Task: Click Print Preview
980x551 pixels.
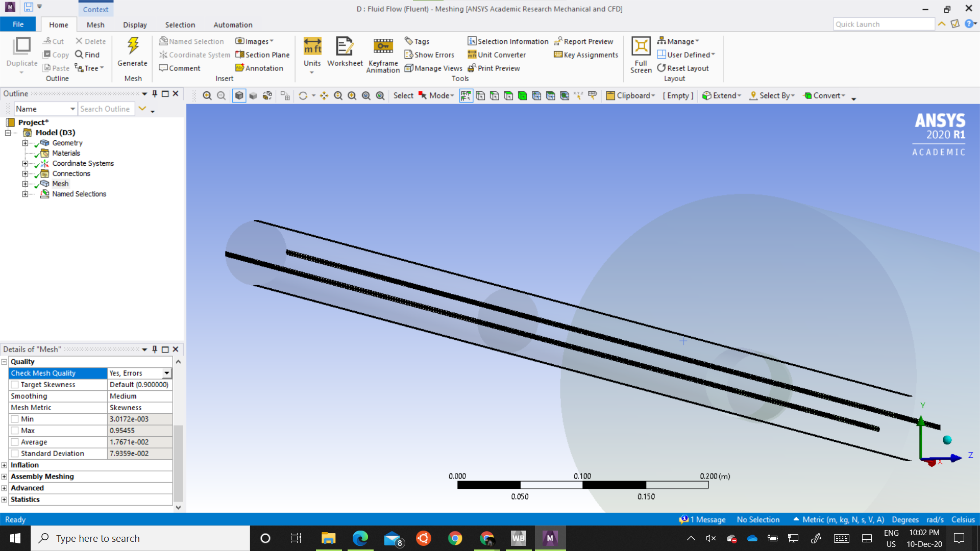Action: 494,68
